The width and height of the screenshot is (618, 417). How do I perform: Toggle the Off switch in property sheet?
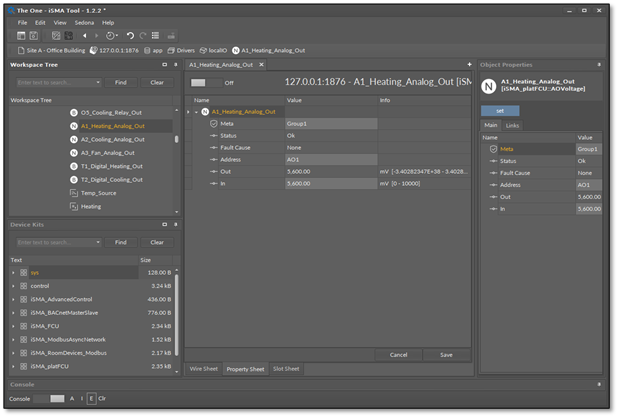204,83
